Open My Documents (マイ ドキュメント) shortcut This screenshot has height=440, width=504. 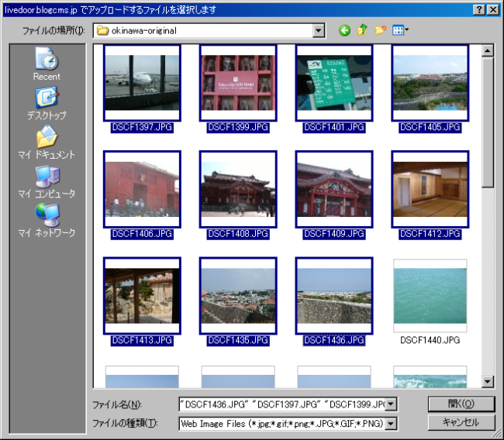click(x=47, y=143)
